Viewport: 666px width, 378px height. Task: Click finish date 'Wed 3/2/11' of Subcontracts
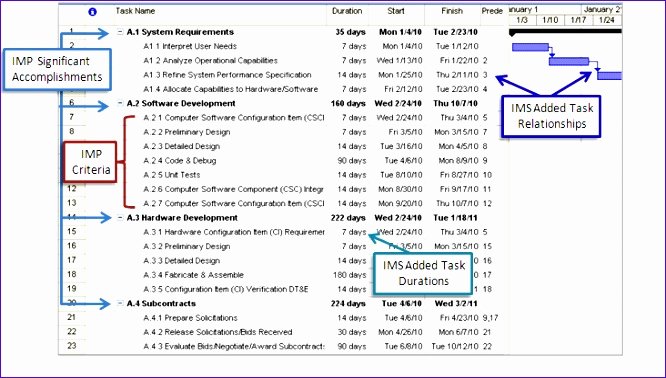[x=456, y=304]
